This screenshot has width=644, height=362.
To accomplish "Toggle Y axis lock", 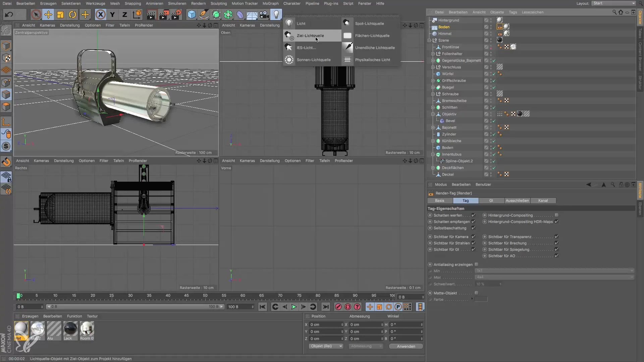I will [x=113, y=15].
